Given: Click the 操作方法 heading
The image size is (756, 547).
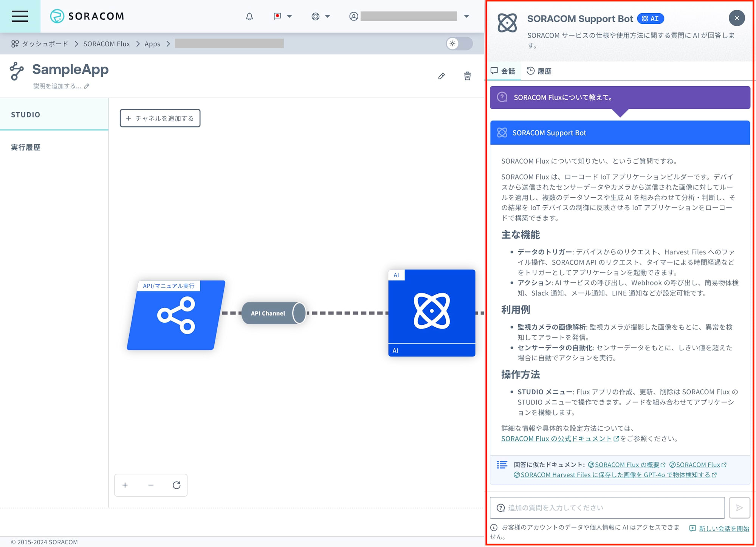Looking at the screenshot, I should tap(521, 375).
